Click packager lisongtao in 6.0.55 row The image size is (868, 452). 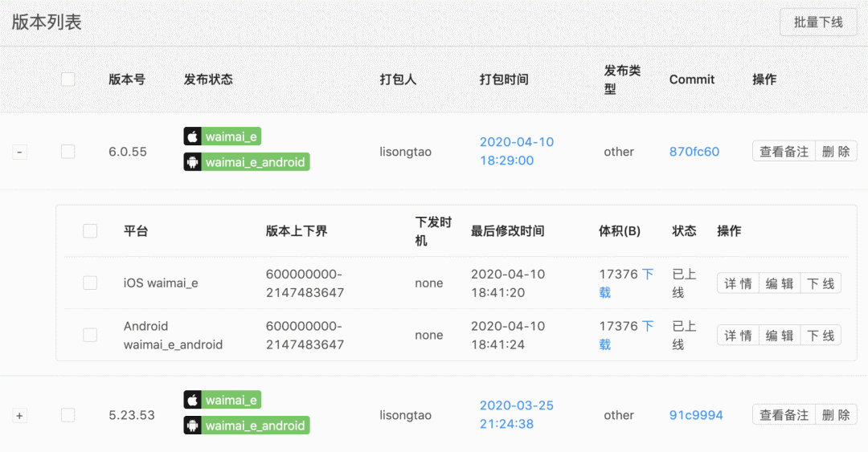coord(405,152)
